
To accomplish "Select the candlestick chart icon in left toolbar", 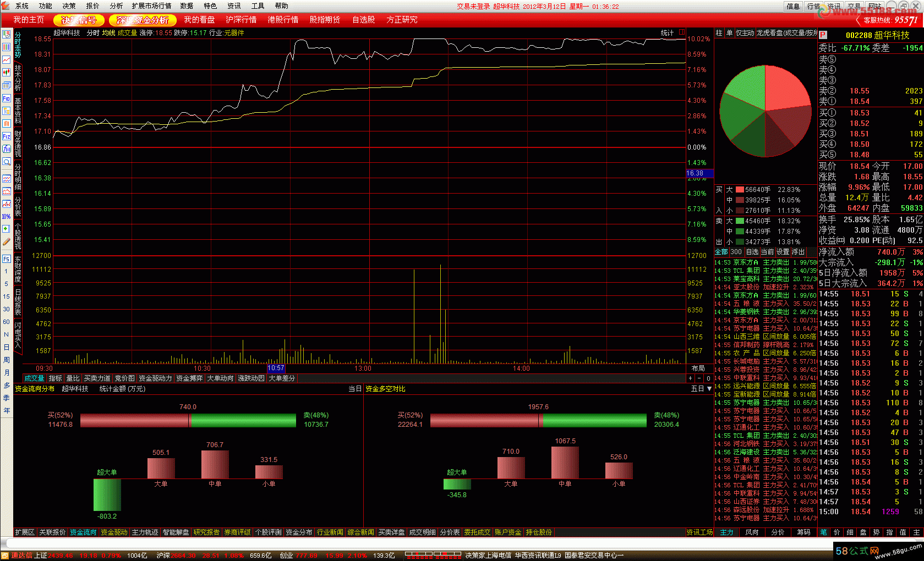I will click(x=6, y=72).
